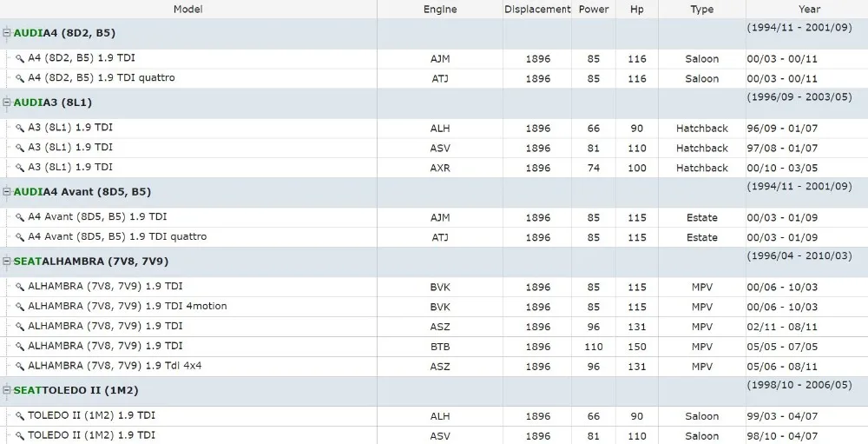Click Hp value 100

637,168
